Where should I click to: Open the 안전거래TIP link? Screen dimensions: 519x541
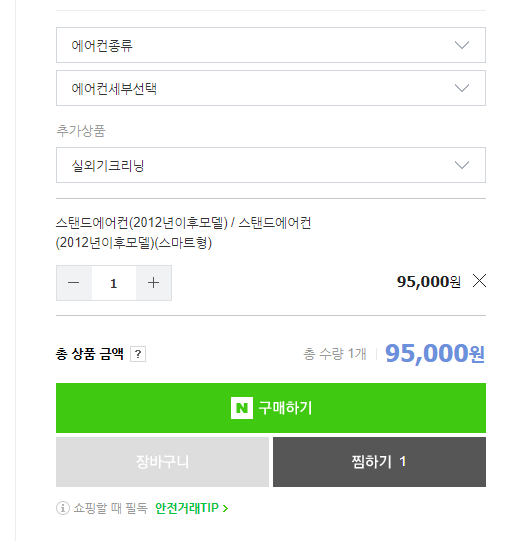pyautogui.click(x=192, y=508)
